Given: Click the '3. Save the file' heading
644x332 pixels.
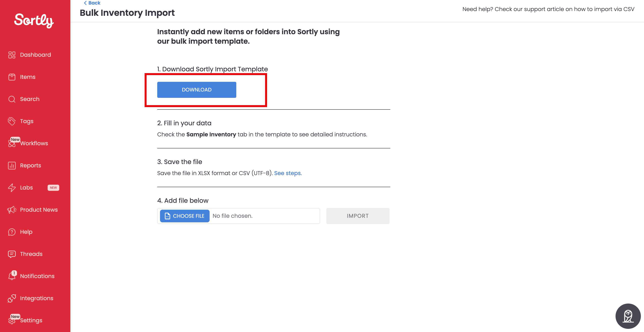Looking at the screenshot, I should pyautogui.click(x=180, y=162).
